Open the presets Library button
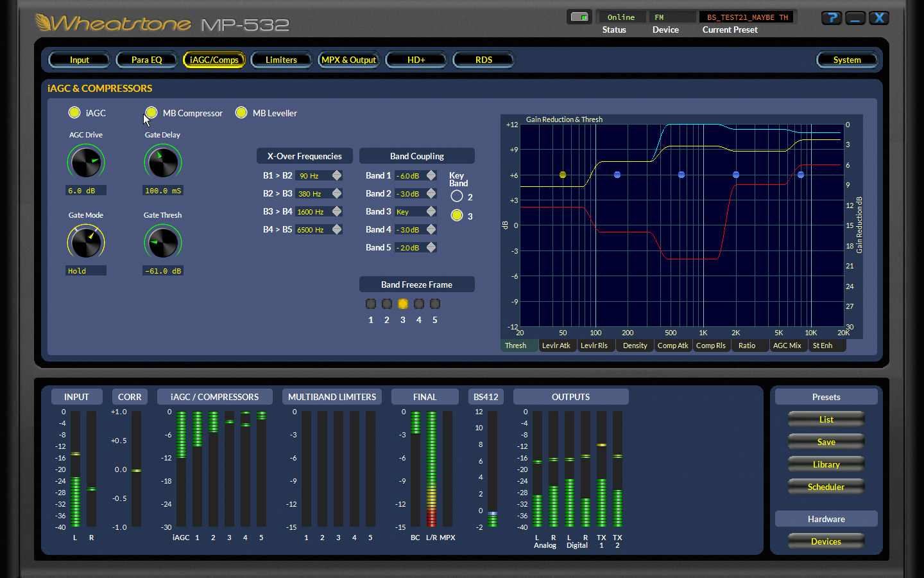Viewport: 924px width, 578px height. pos(826,464)
